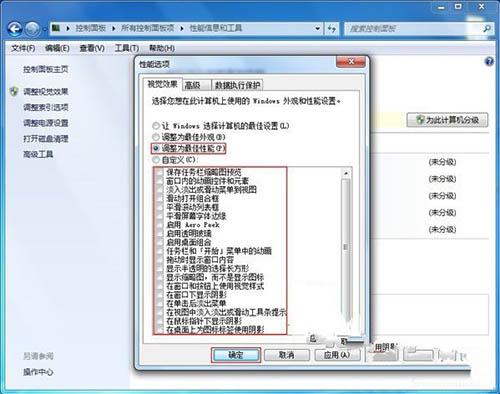
Task: Click the 取消 button
Action: point(287,355)
